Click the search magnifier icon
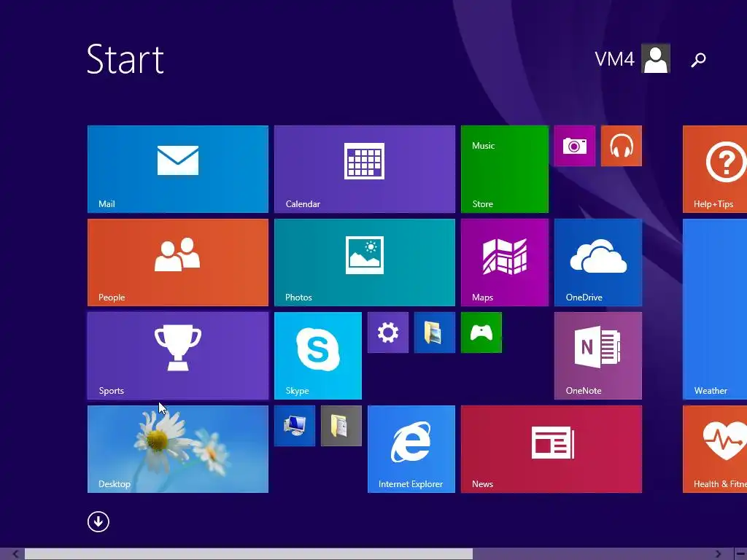 click(698, 60)
